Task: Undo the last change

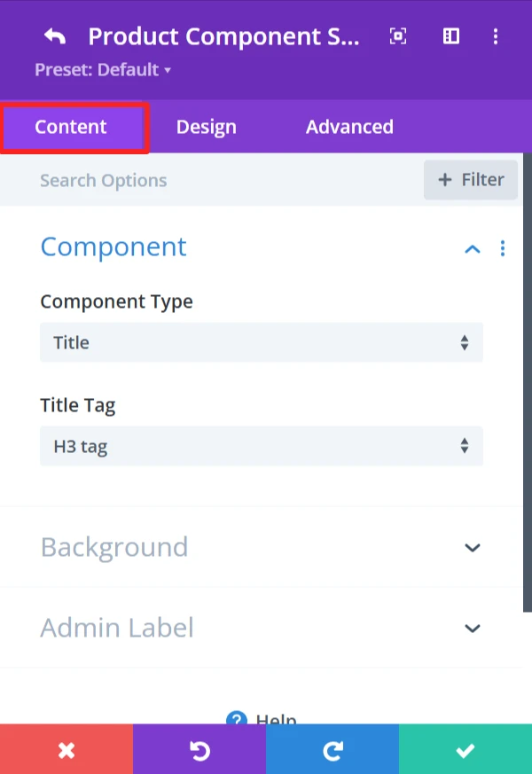Action: [199, 750]
